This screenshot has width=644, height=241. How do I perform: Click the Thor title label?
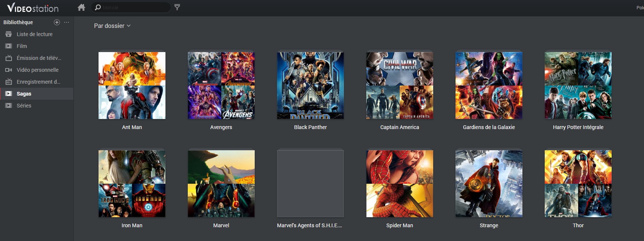pyautogui.click(x=578, y=225)
